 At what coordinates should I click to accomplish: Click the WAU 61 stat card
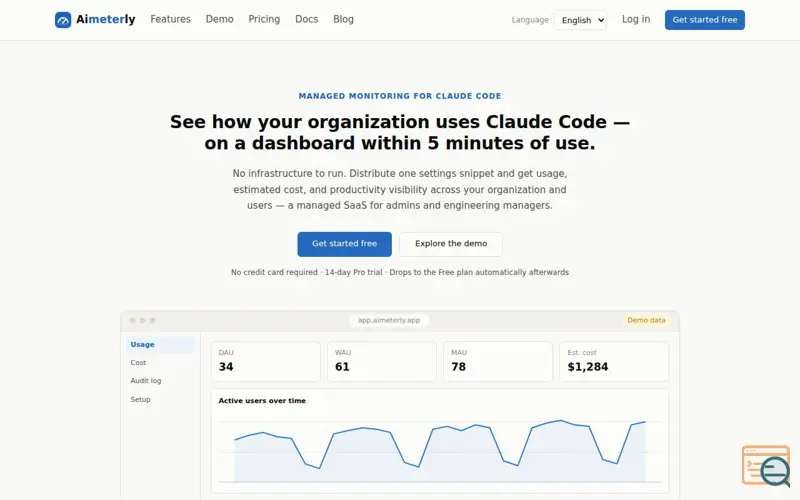click(382, 361)
